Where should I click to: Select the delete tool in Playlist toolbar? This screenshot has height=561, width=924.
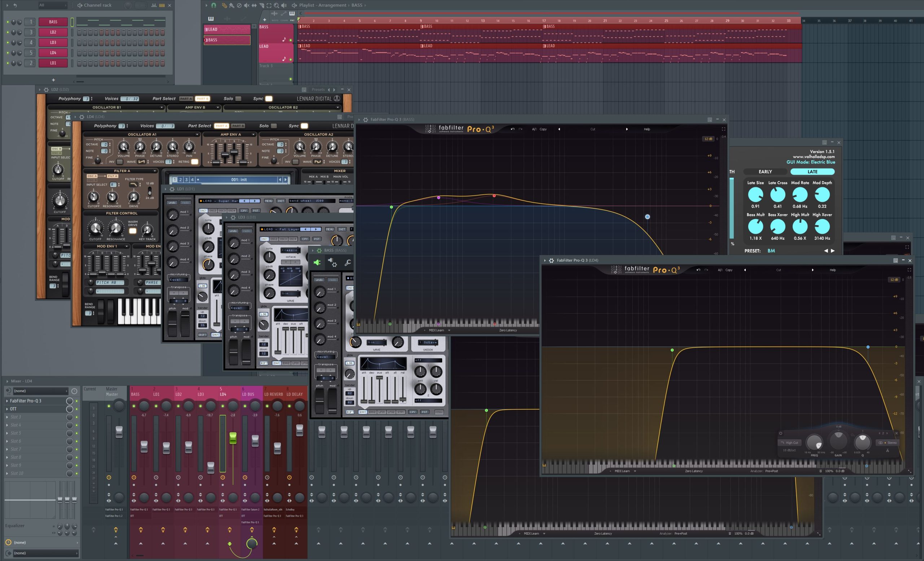coord(239,5)
